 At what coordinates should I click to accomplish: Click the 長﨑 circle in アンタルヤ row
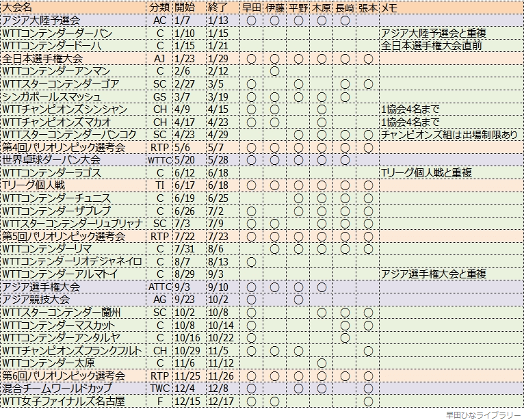tap(345, 338)
